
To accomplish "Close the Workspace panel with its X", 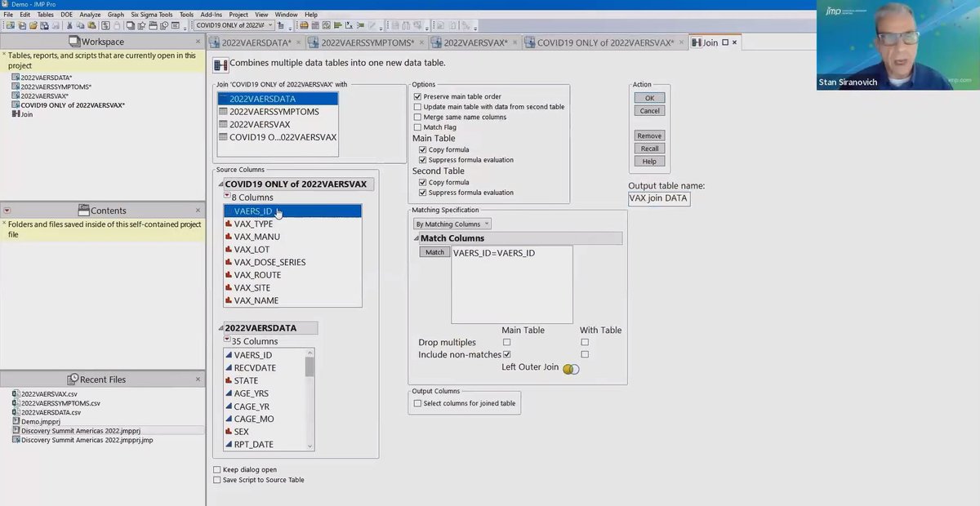I will pyautogui.click(x=198, y=42).
